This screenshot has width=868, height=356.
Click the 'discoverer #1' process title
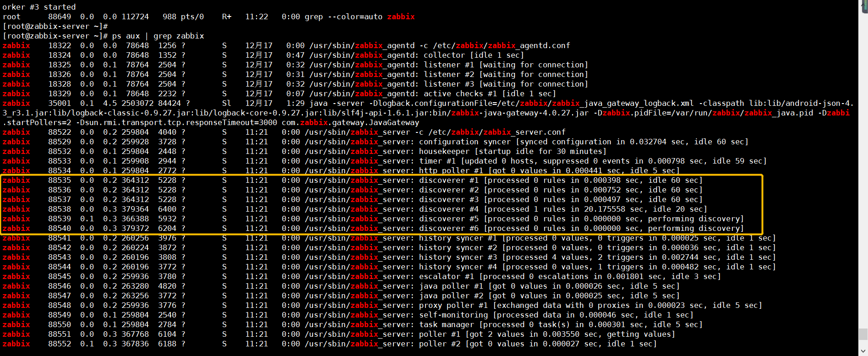click(x=449, y=180)
